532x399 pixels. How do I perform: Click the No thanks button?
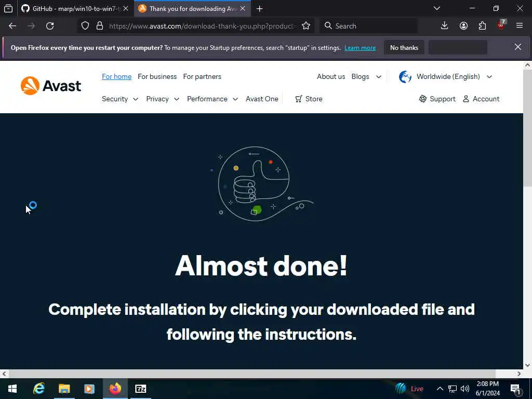click(404, 47)
